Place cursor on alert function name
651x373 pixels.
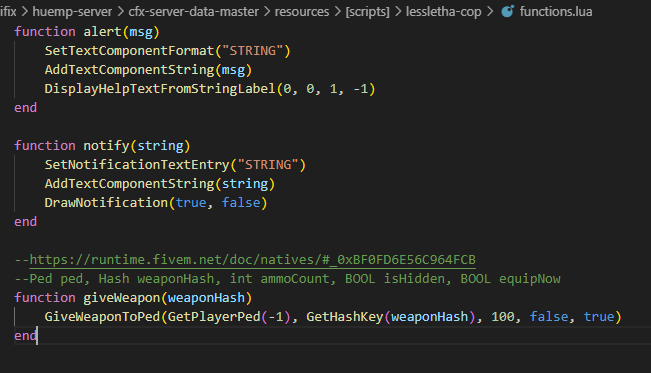[x=102, y=32]
